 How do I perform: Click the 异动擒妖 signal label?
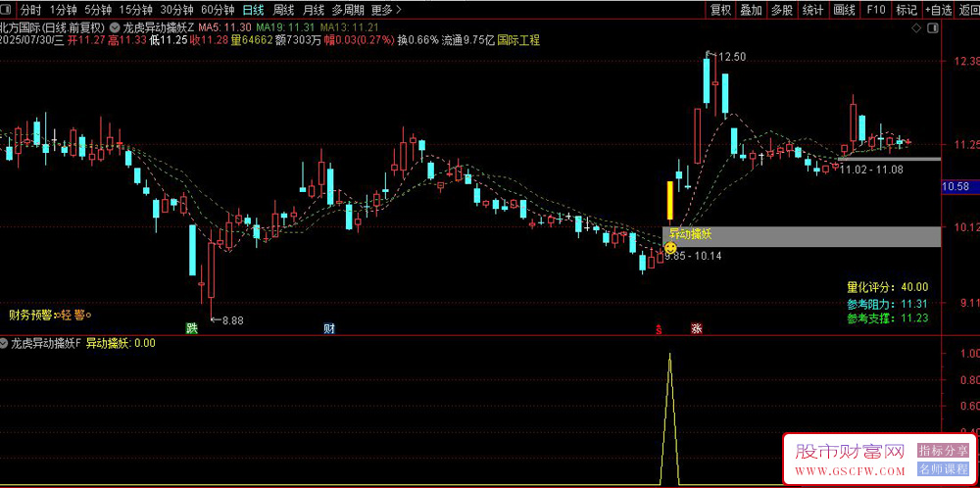point(691,234)
